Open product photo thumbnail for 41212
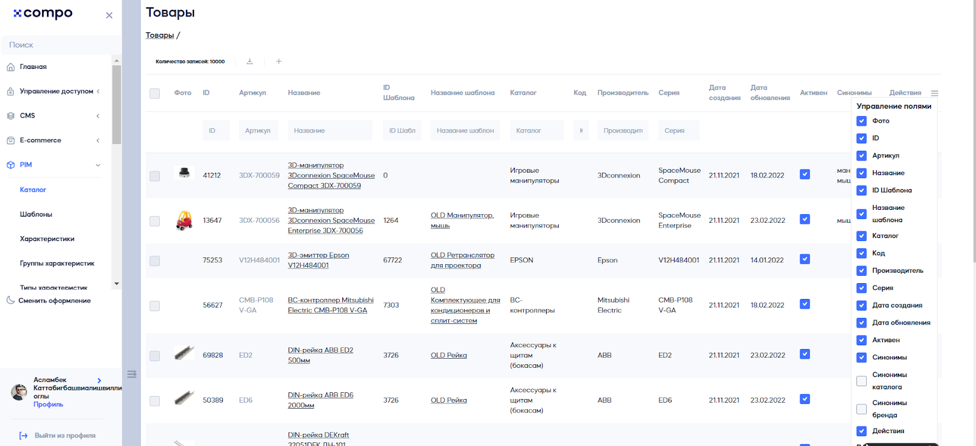 (x=183, y=172)
